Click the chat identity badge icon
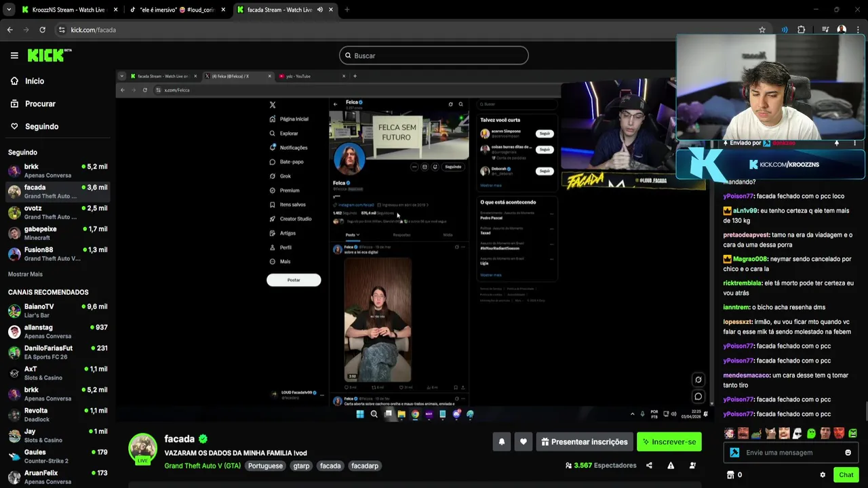Screen dimensions: 868x488 (734, 453)
